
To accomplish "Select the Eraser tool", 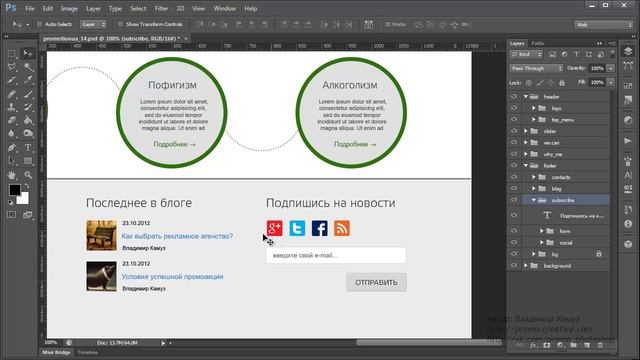I will (x=12, y=120).
